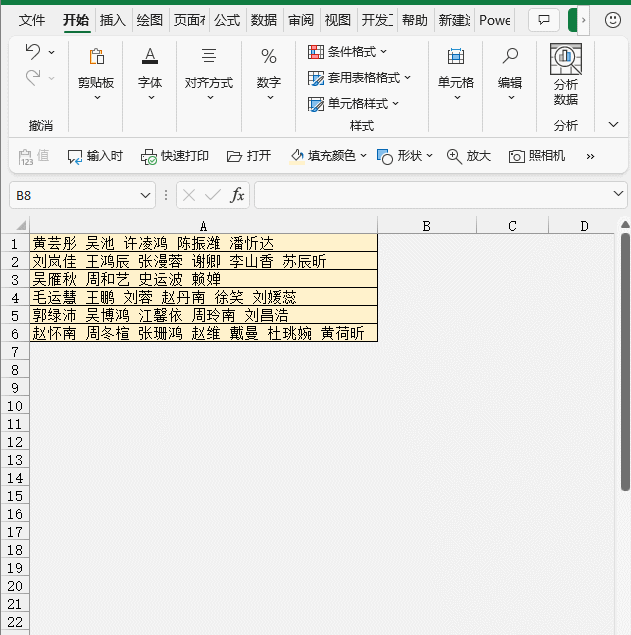This screenshot has height=635, width=631.
Task: Click the Undo arrow icon
Action: tap(33, 52)
